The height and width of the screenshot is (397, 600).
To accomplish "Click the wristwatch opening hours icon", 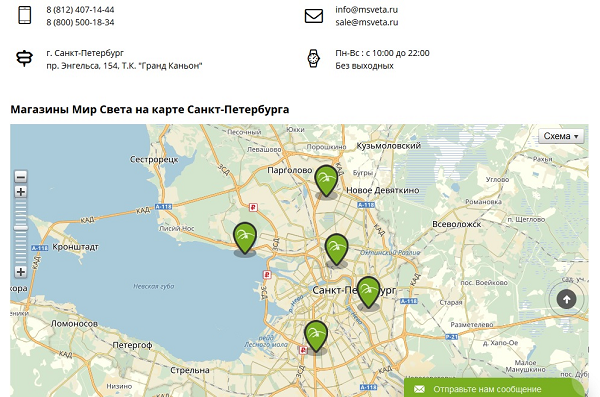I will pyautogui.click(x=313, y=59).
